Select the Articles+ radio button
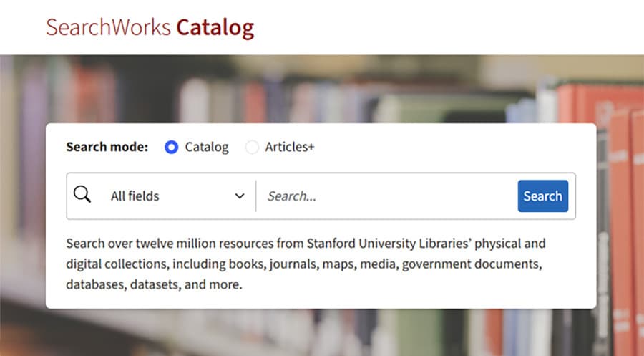This screenshot has height=356, width=644. coord(252,148)
